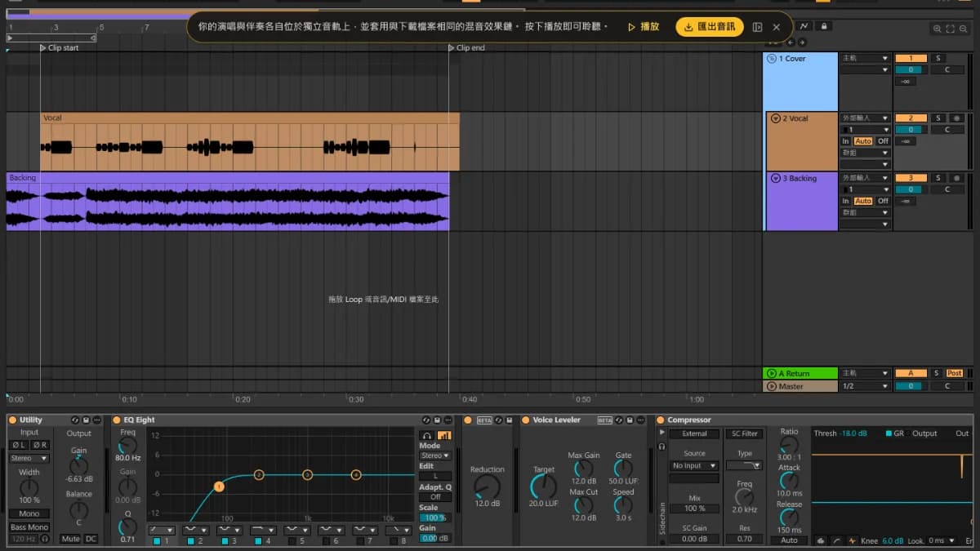Open the Lookahead 0 ms dropdown
The image size is (980, 551).
[x=942, y=540]
